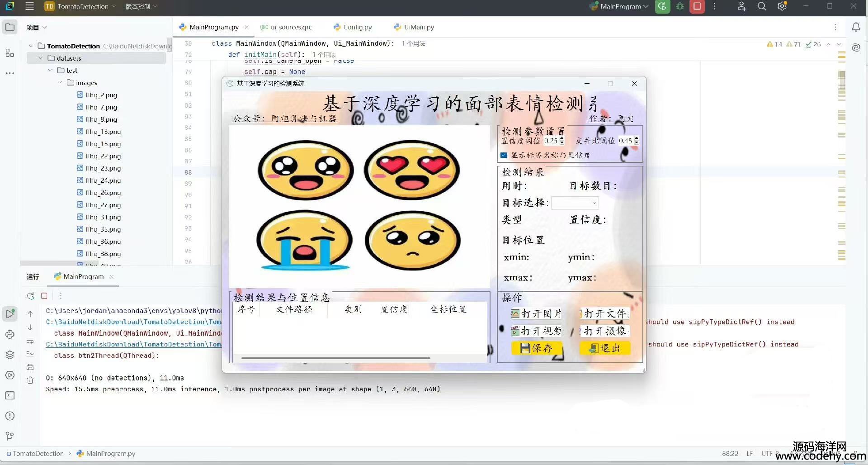The image size is (868, 465).
Task: Open the Terminal tool window icon
Action: [x=9, y=395]
